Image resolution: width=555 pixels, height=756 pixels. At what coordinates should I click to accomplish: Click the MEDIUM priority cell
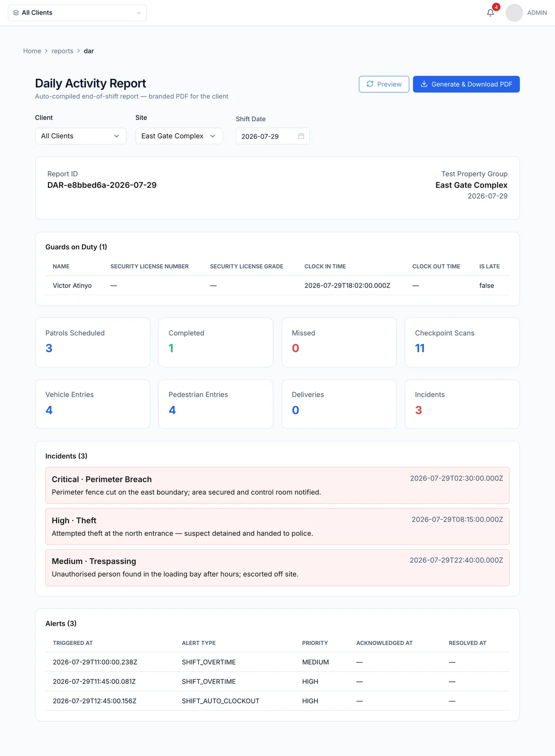click(315, 662)
